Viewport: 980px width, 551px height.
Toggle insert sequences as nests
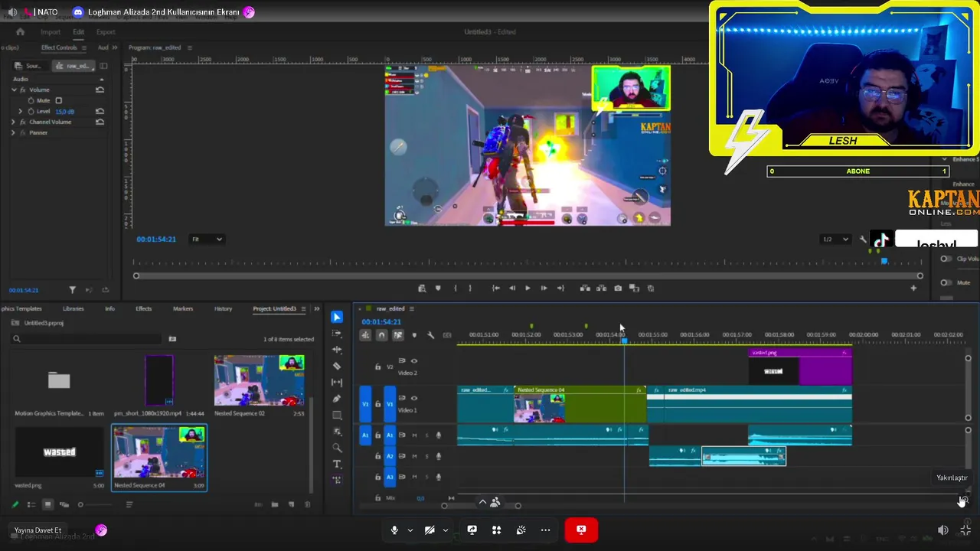(365, 334)
